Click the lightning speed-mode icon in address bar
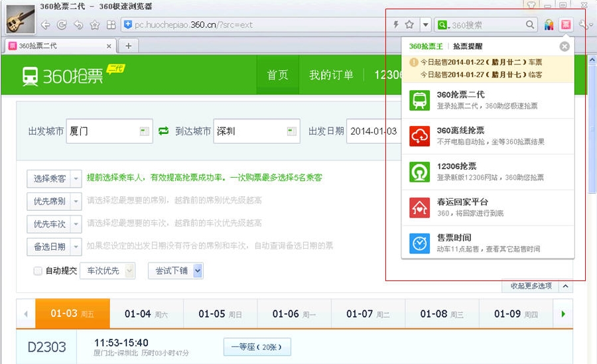Viewport: 597px width, 364px height. pos(396,25)
